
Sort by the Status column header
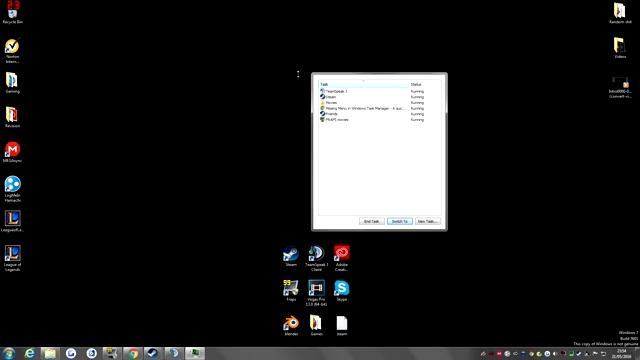[x=425, y=84]
